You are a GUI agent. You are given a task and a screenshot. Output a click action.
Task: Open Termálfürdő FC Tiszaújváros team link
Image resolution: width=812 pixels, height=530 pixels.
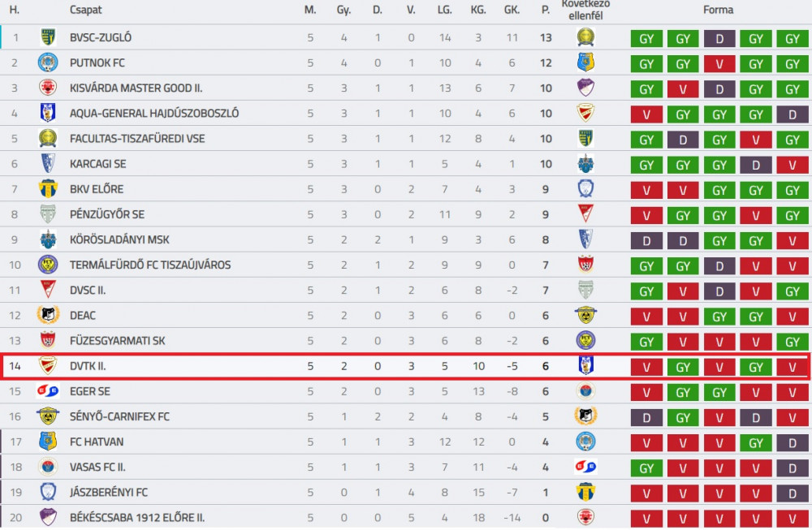150,265
